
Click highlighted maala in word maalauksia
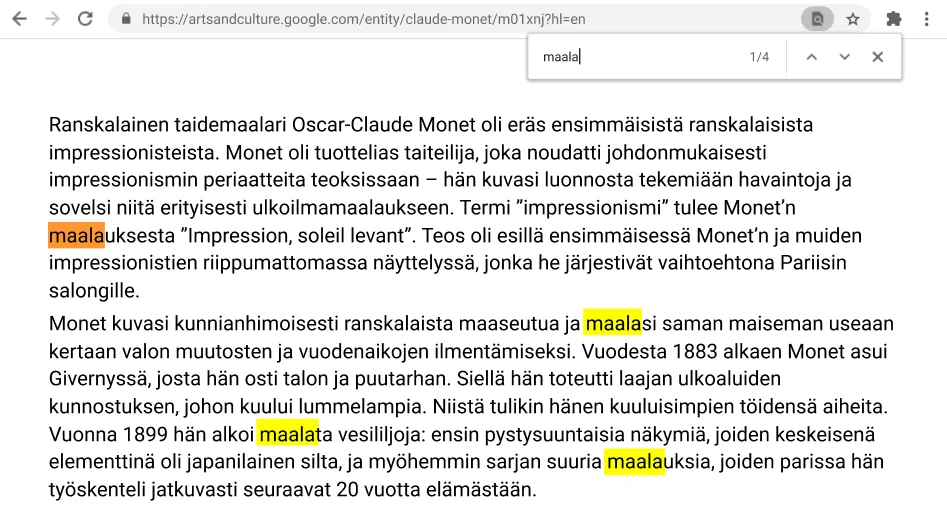pyautogui.click(x=634, y=461)
